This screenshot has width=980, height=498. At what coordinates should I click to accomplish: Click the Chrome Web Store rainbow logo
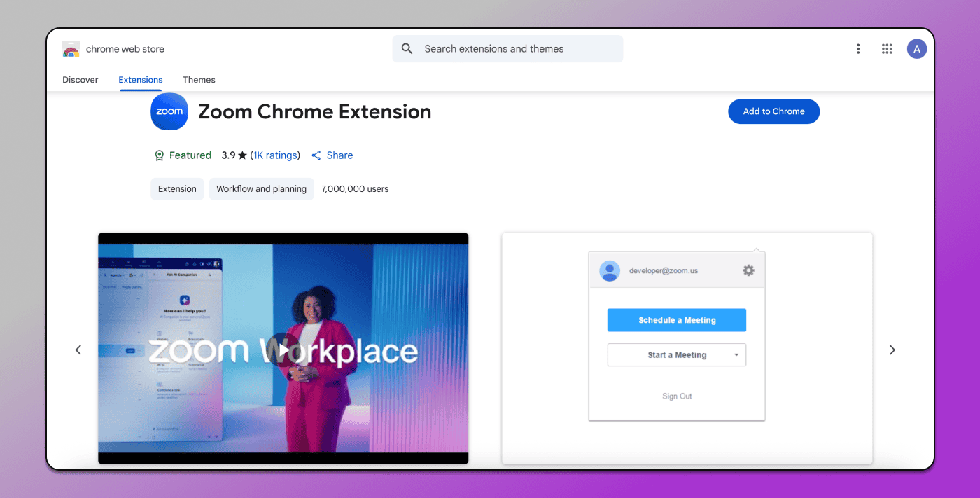click(x=71, y=49)
